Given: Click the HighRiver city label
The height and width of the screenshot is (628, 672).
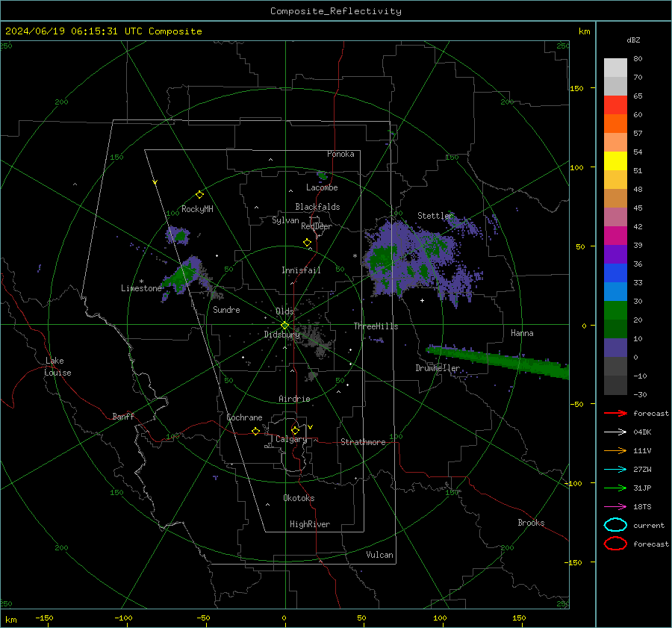Looking at the screenshot, I should pos(310,524).
